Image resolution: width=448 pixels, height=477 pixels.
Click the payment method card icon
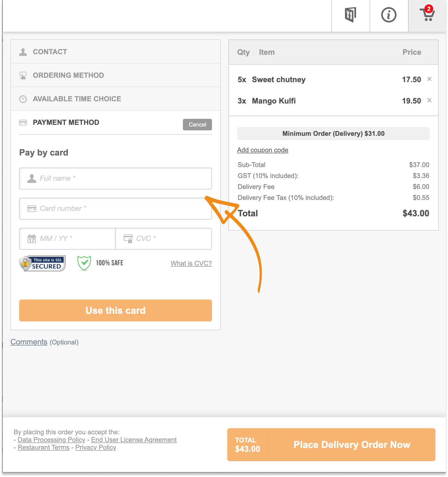coord(23,123)
